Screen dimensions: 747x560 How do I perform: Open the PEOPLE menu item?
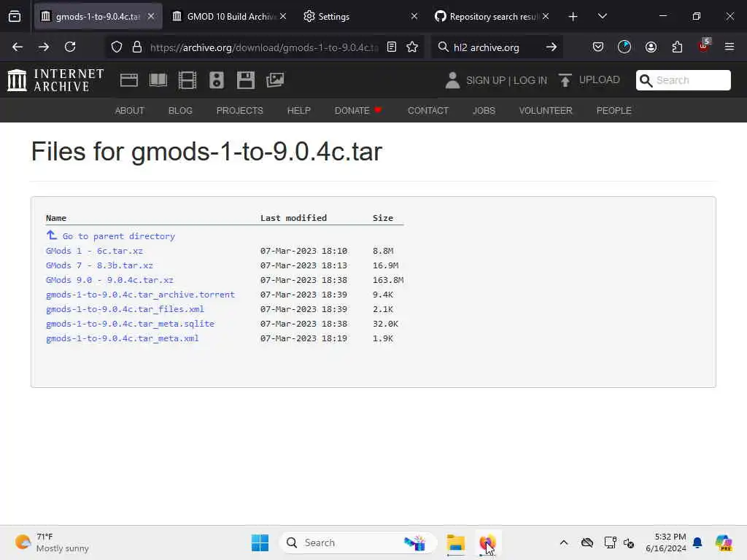click(x=614, y=111)
